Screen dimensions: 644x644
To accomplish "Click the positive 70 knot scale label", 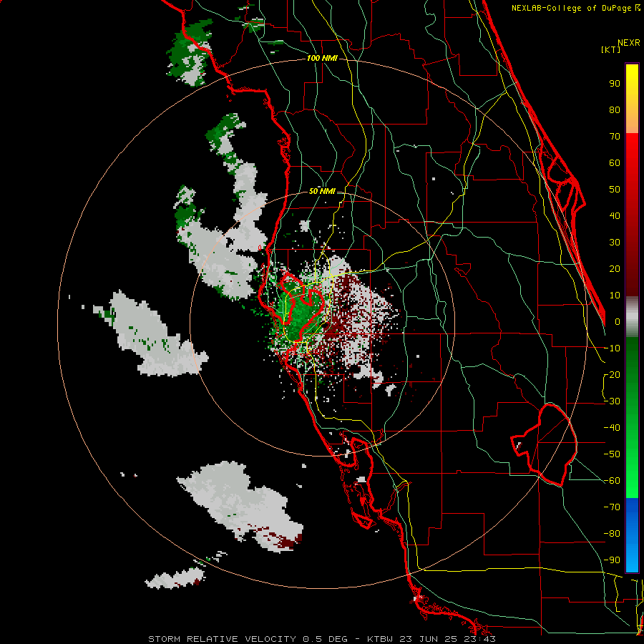I will 615,137.
